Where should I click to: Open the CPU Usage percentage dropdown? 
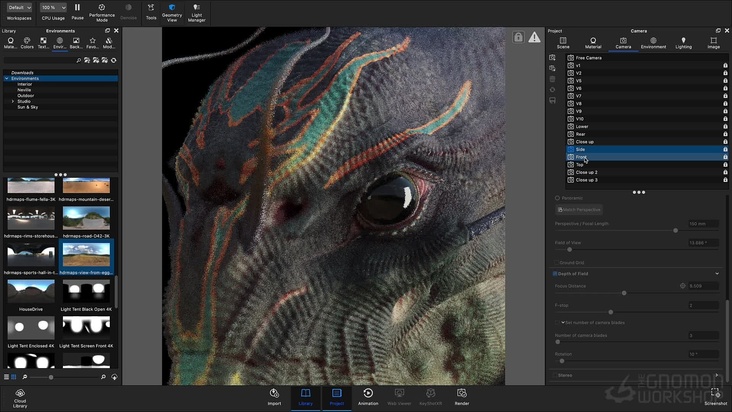click(54, 8)
